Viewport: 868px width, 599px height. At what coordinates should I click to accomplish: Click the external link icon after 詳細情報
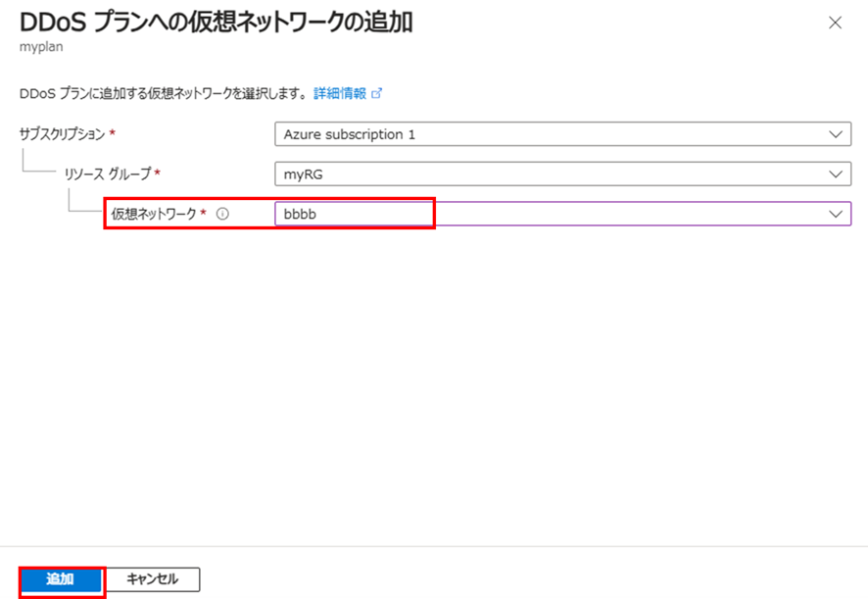tap(377, 94)
